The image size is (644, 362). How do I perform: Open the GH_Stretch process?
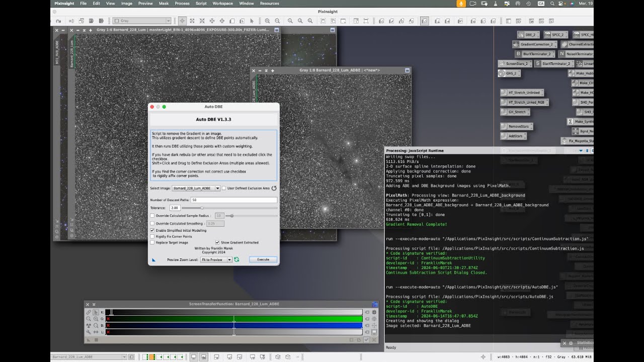514,112
